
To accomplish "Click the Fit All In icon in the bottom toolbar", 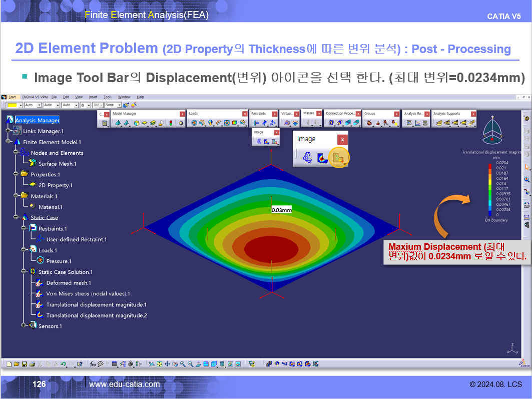I will (x=160, y=364).
